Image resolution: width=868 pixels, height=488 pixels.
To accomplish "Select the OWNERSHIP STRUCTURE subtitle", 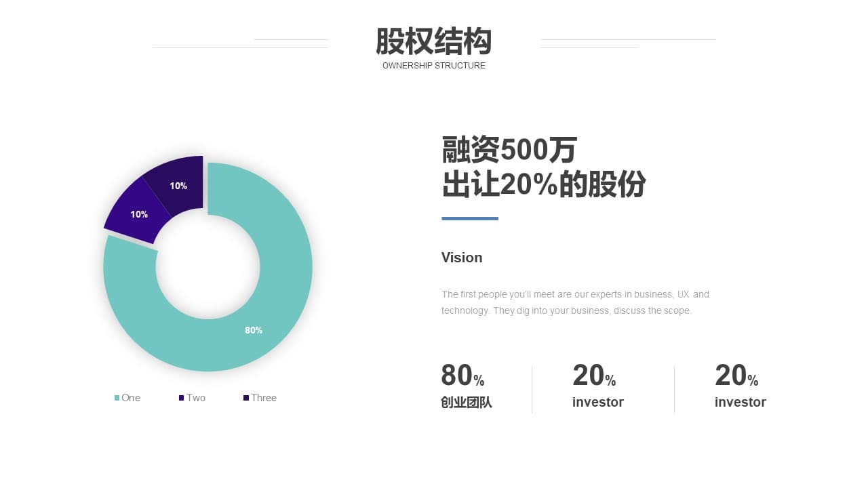I will (x=434, y=66).
